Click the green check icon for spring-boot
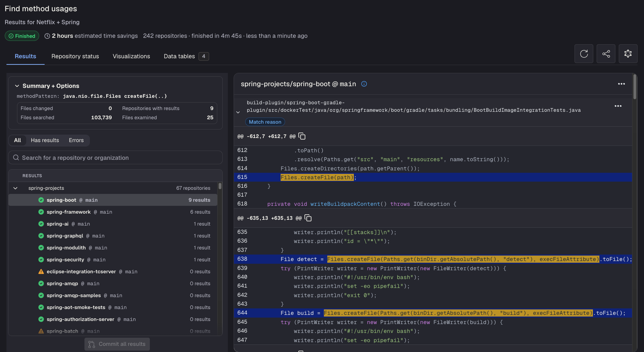Screen dimensions: 644x352 pos(41,200)
